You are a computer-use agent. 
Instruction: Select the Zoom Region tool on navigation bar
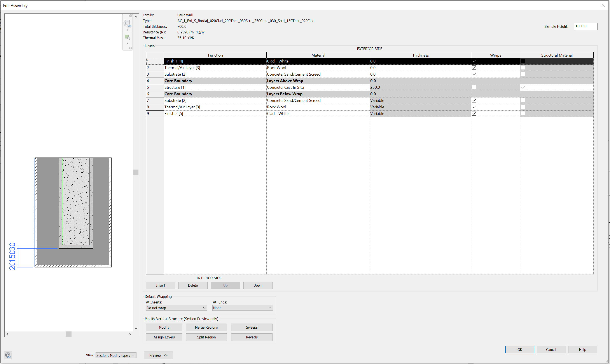(127, 37)
